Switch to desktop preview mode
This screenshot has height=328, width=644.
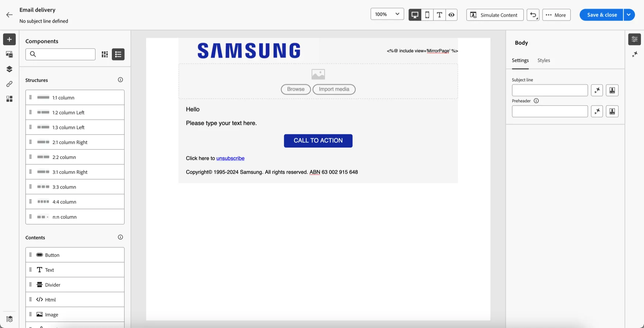coord(415,15)
